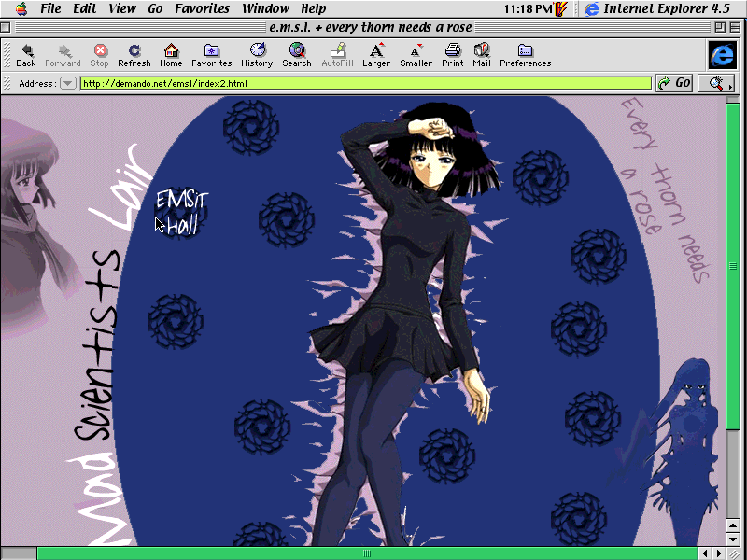Viewport: 747px width, 560px height.
Task: Open the magnifier search dropdown beside Go
Action: [716, 83]
